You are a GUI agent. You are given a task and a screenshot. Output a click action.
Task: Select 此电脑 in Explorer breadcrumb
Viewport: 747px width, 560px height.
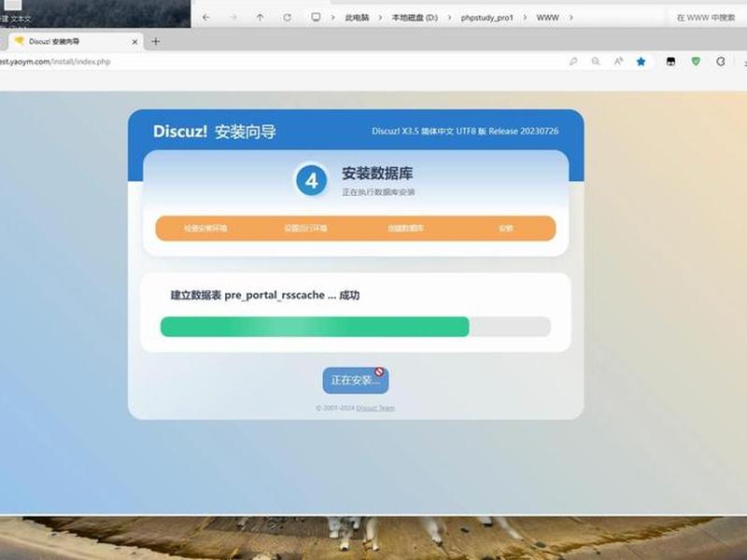coord(357,18)
